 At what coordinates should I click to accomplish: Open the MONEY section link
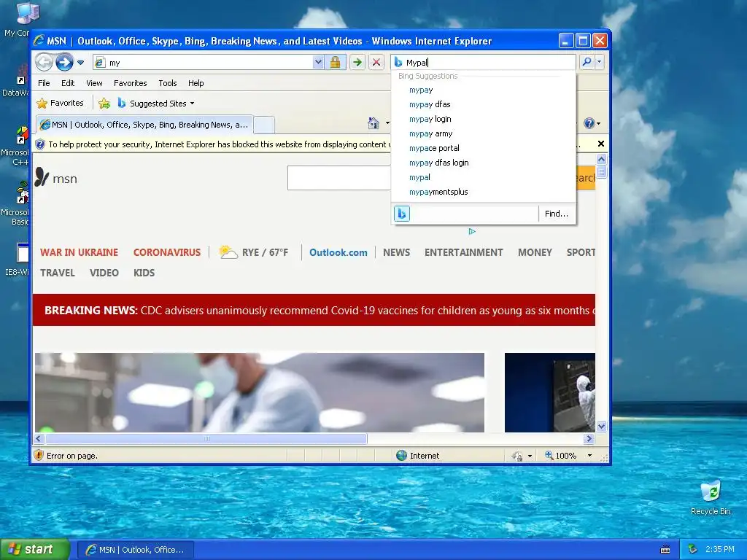coord(535,252)
